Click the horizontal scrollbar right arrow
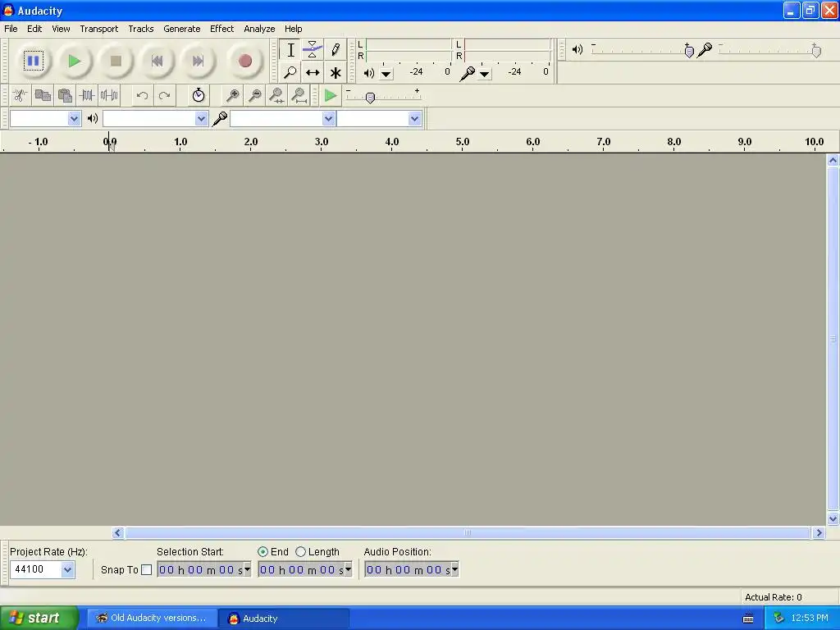This screenshot has height=630, width=840. (x=819, y=532)
